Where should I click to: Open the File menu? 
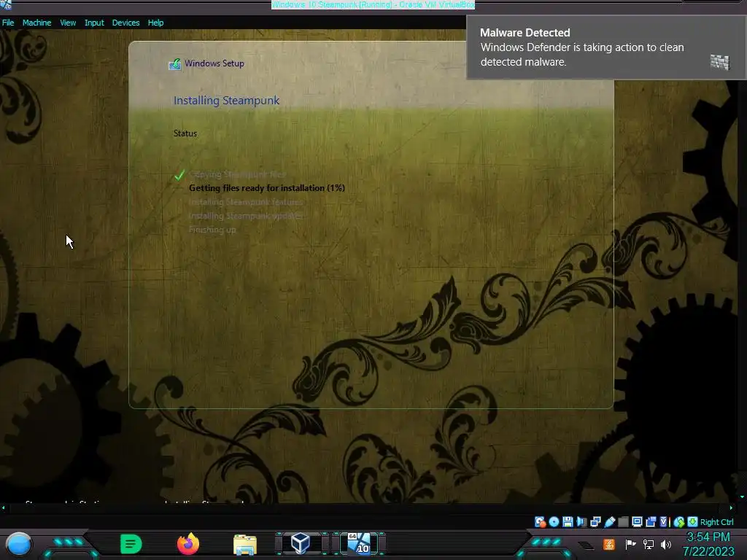pos(8,23)
